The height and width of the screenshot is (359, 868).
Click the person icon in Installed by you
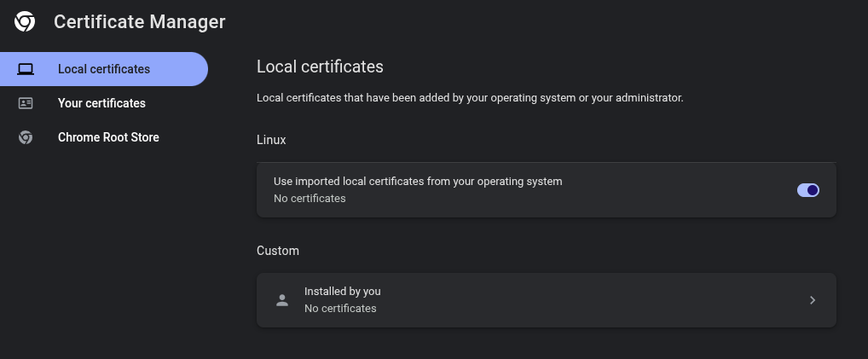point(282,300)
